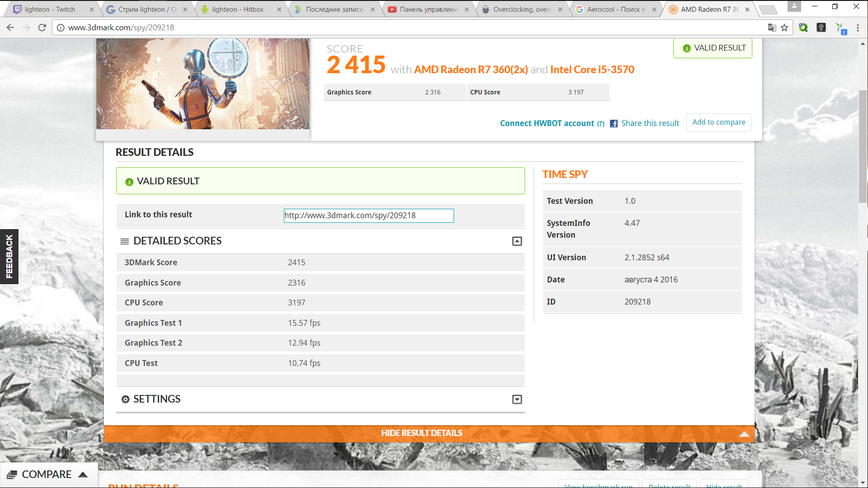Click the Date value августа 4 2016
This screenshot has width=868, height=488.
[651, 280]
